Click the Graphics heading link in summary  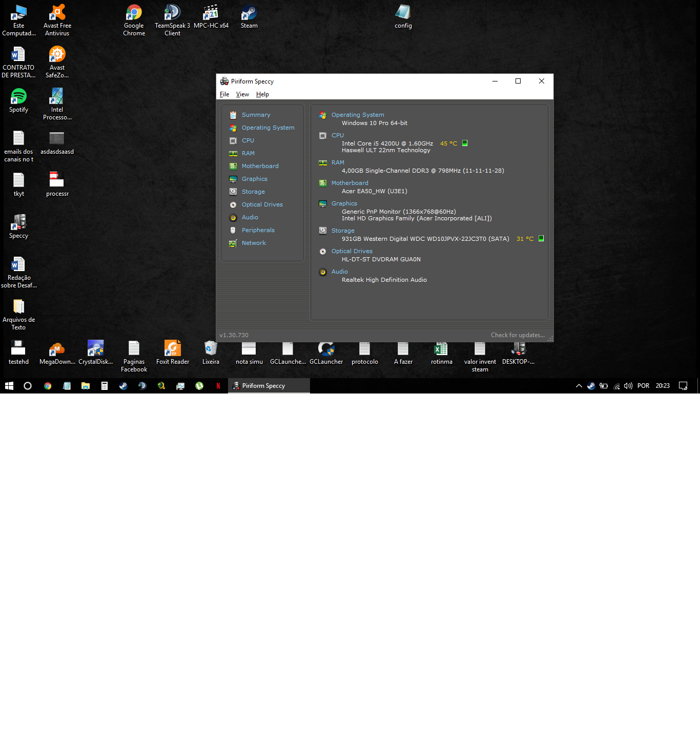(x=344, y=203)
